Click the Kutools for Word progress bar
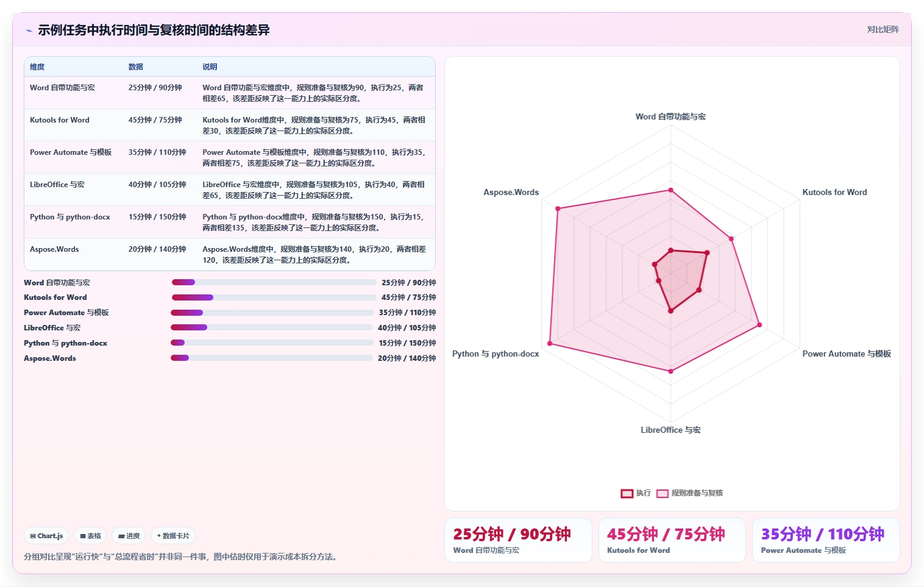This screenshot has width=924, height=587. tap(274, 297)
